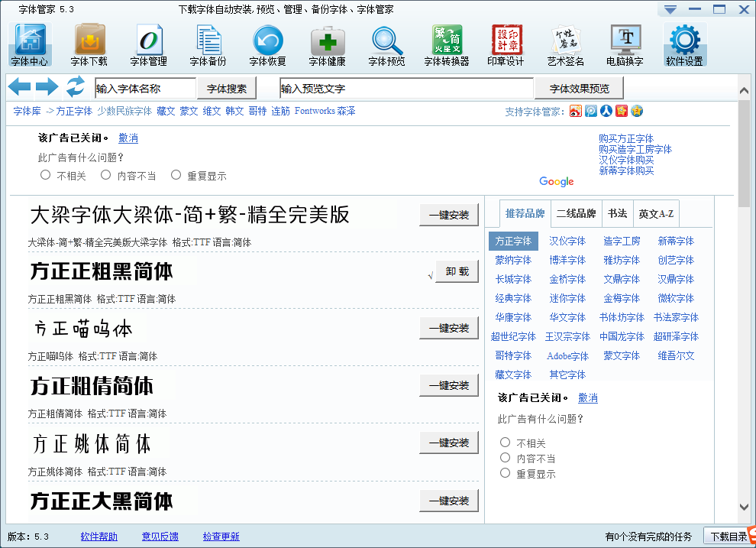Open the 字体预览 magnifier icon
This screenshot has width=756, height=548.
(386, 45)
